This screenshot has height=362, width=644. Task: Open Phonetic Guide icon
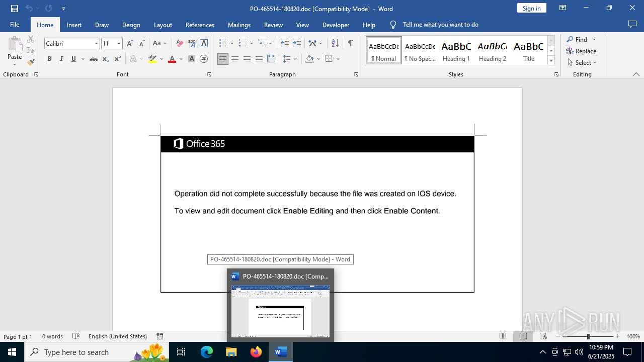point(192,44)
